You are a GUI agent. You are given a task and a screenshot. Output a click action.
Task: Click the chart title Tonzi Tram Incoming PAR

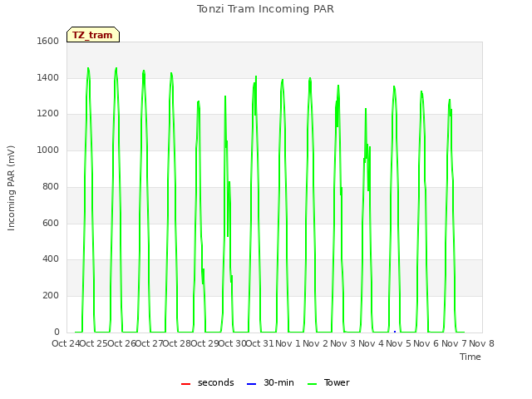point(265,9)
